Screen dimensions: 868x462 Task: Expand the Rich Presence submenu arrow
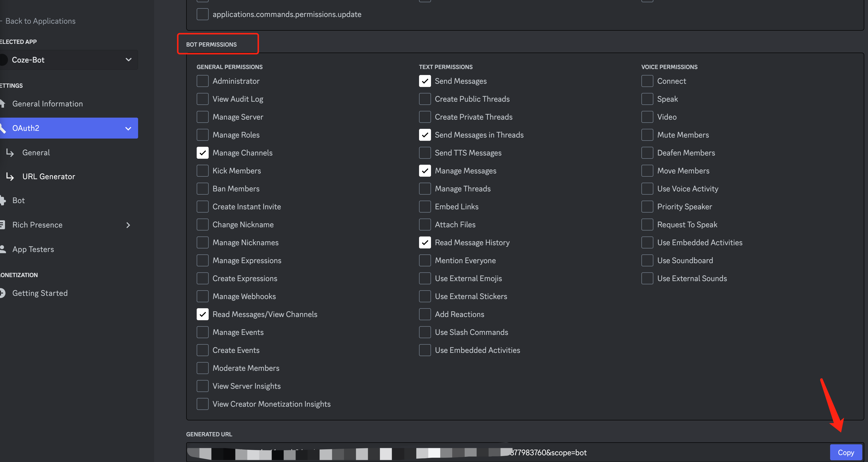(x=128, y=225)
